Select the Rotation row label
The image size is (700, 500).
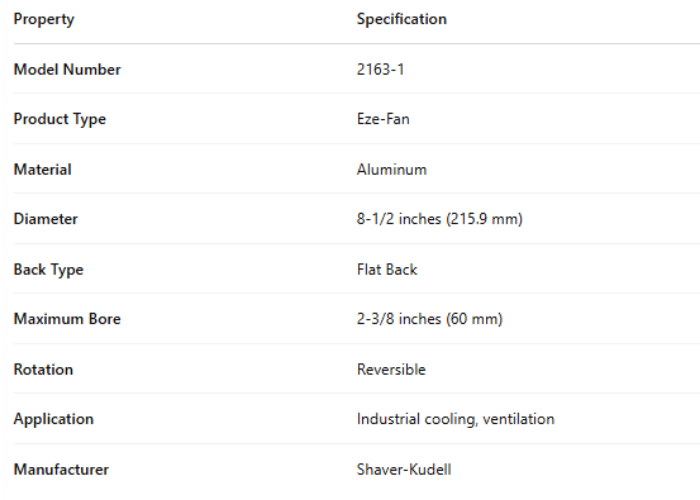pyautogui.click(x=43, y=369)
